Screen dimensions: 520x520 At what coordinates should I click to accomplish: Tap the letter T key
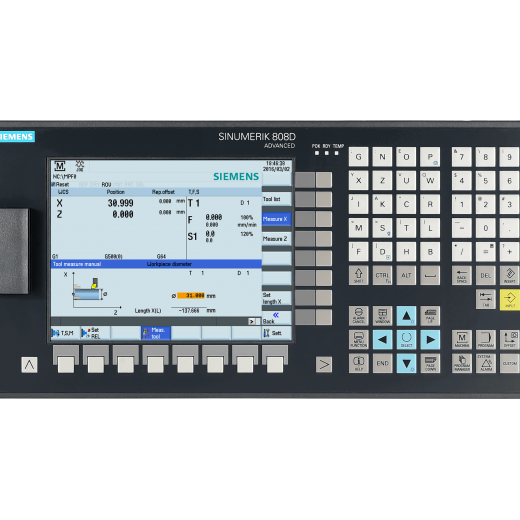406,228
